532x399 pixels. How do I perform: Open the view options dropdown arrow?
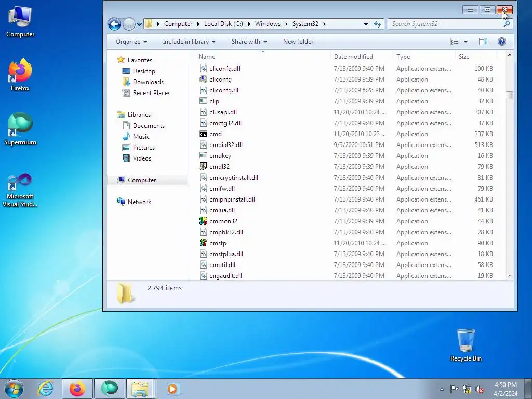pyautogui.click(x=465, y=42)
